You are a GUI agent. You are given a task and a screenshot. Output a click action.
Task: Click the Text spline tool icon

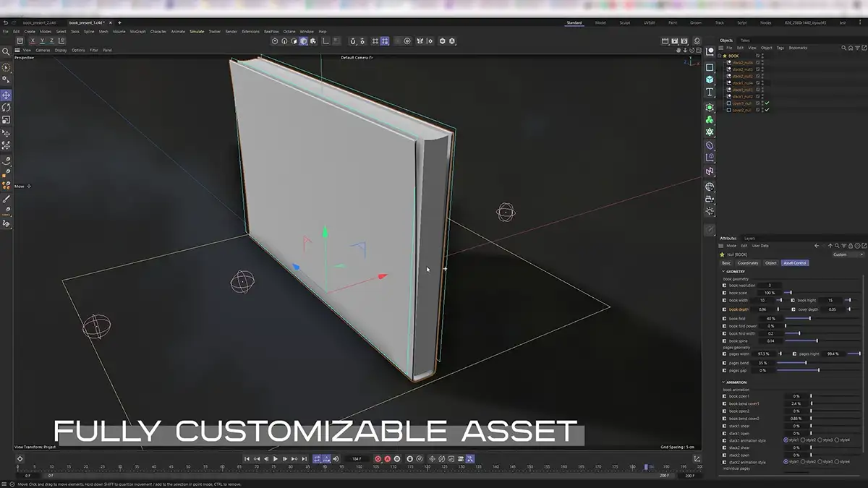[x=710, y=93]
